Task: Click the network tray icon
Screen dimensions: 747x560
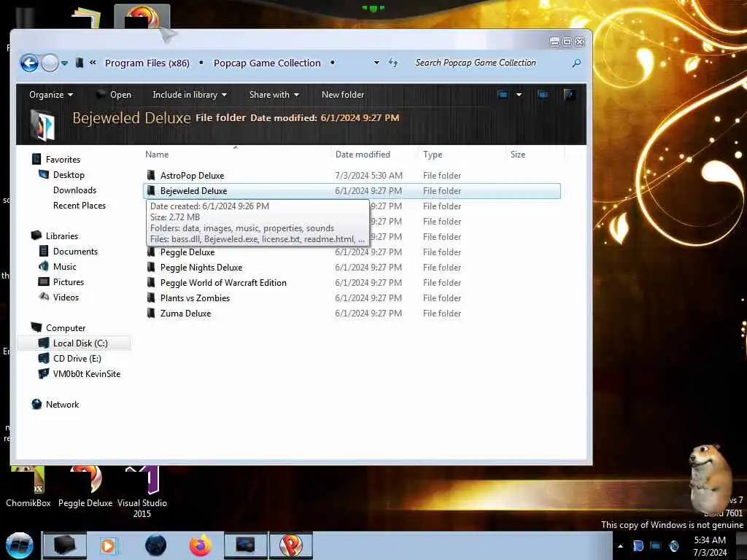Action: (656, 546)
